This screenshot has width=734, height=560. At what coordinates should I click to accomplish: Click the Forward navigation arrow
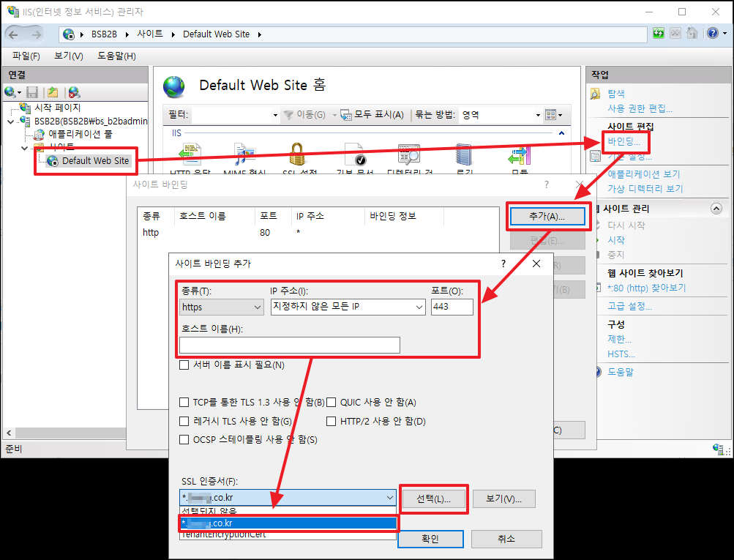[x=37, y=34]
